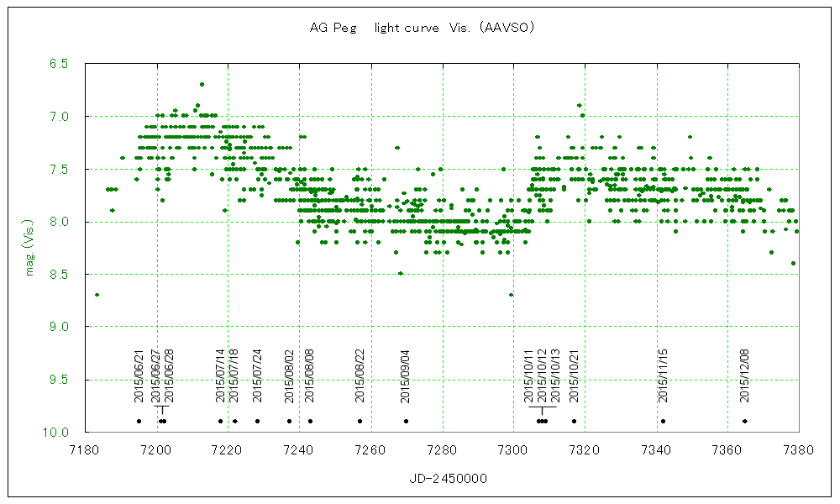840x504 pixels.
Task: Select the 2015/12/08 date label
Action: pos(744,377)
